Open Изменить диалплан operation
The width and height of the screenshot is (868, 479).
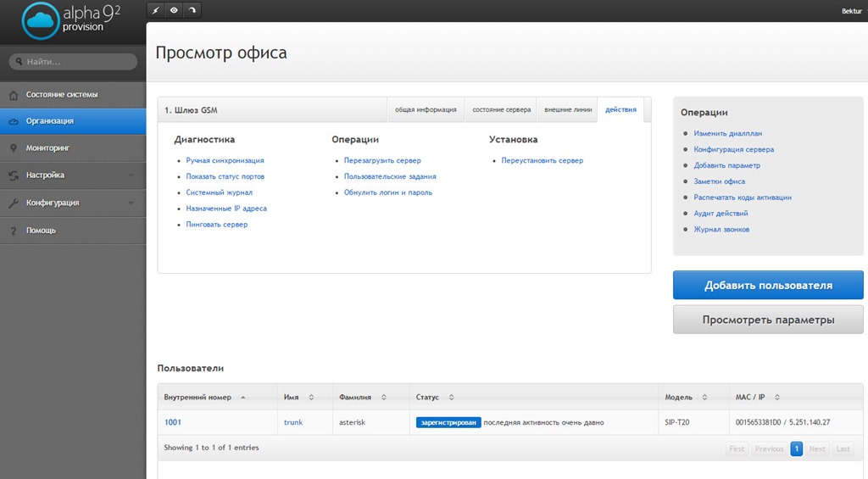tap(728, 133)
